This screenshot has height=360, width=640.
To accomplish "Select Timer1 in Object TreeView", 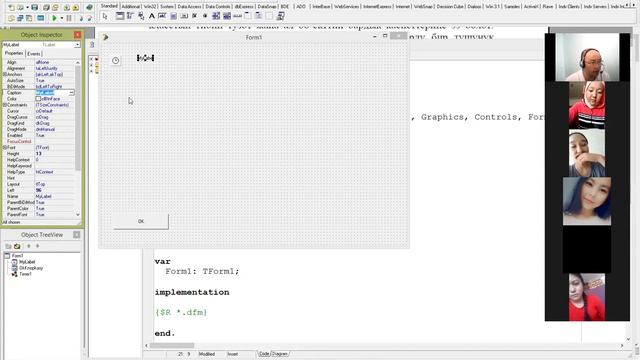I will point(25,274).
